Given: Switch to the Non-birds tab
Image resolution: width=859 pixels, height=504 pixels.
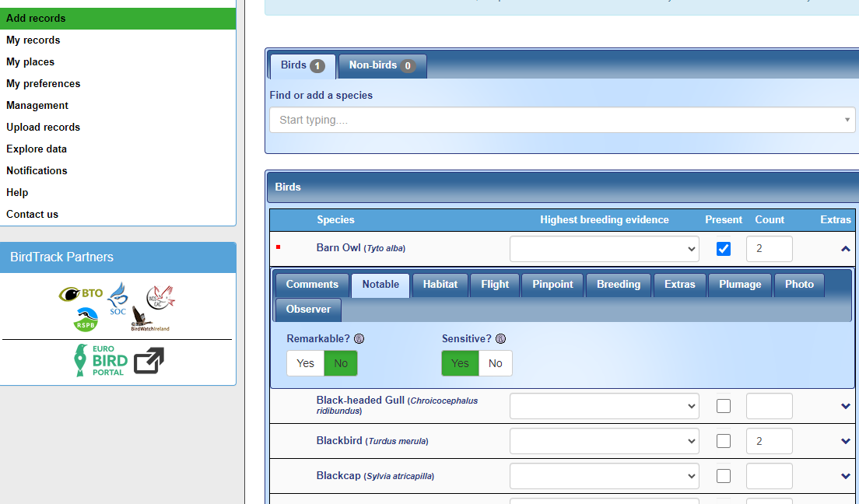Looking at the screenshot, I should tap(381, 65).
